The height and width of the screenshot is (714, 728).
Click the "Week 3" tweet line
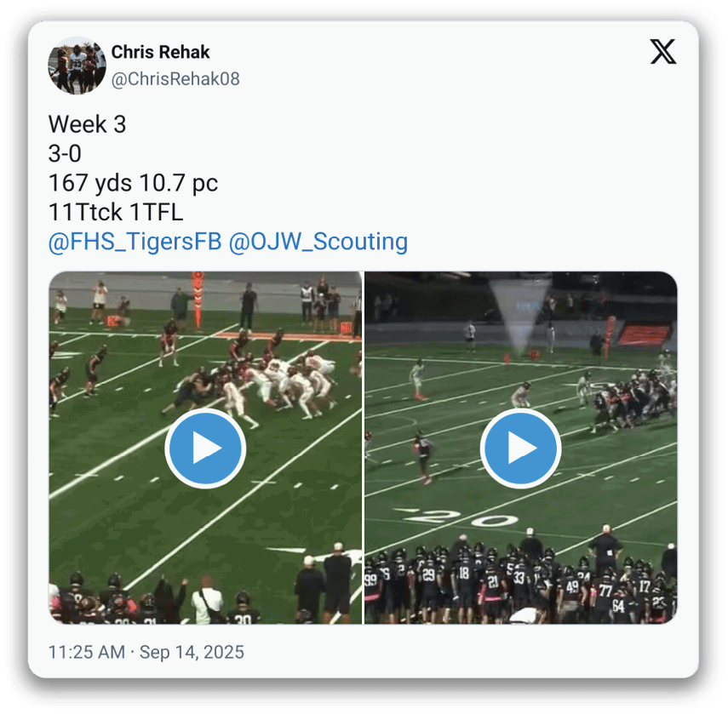point(88,124)
